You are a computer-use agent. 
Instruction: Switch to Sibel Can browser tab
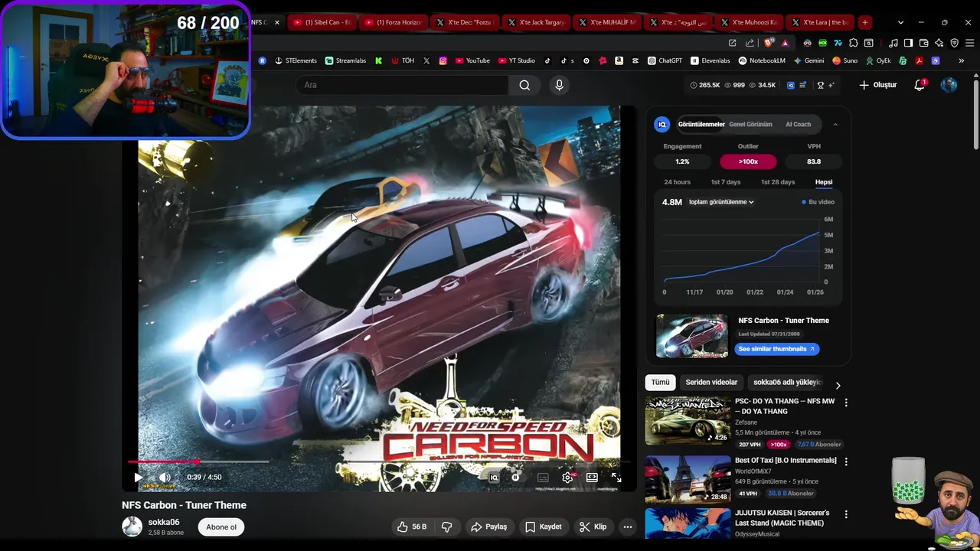322,22
